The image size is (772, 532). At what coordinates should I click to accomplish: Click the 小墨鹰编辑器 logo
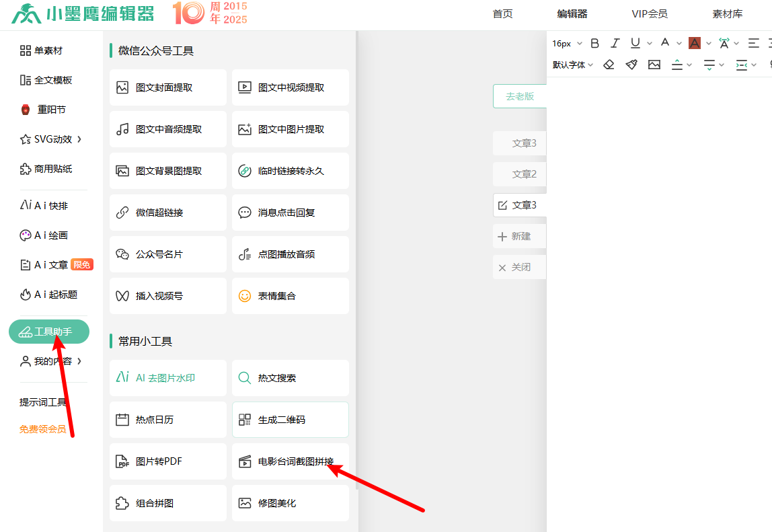(83, 14)
